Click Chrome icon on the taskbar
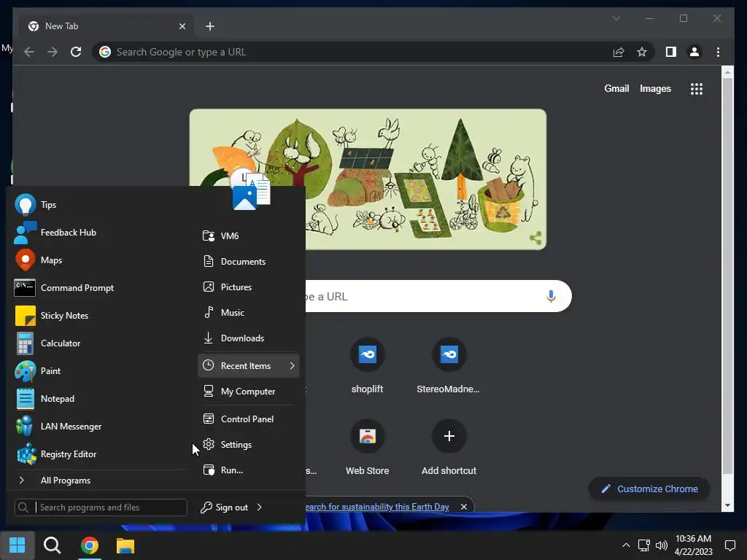Screen dimensions: 747x560 tap(90, 545)
